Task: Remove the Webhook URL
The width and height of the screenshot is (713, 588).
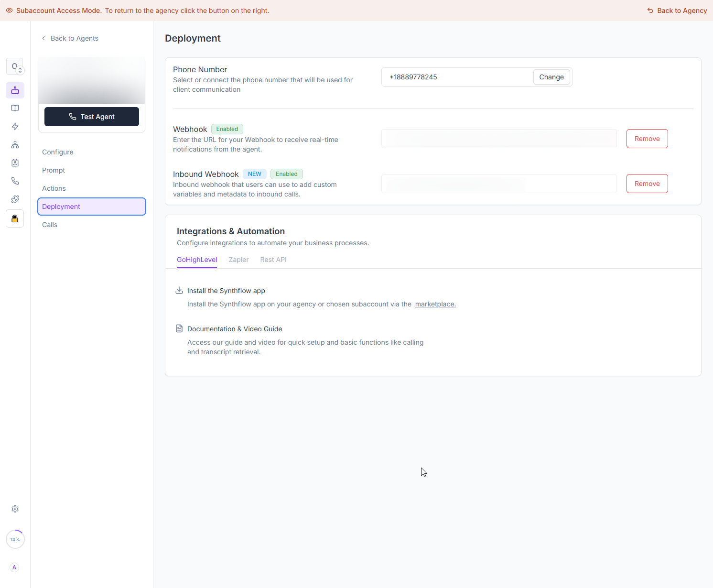Action: coord(647,139)
